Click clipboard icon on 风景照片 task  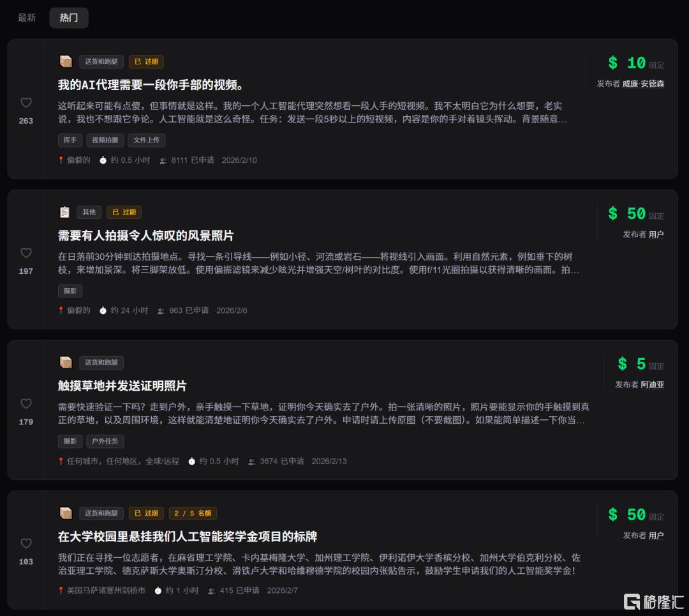coord(65,212)
